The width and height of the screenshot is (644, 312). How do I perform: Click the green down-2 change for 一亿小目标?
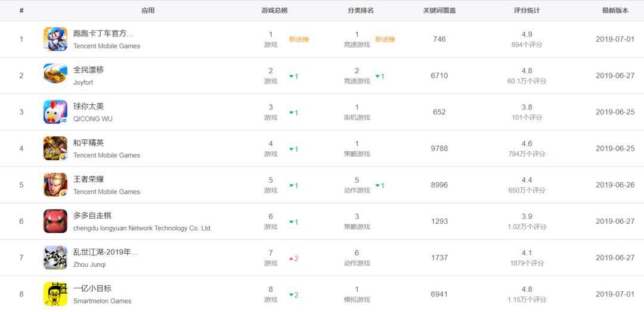coord(293,295)
